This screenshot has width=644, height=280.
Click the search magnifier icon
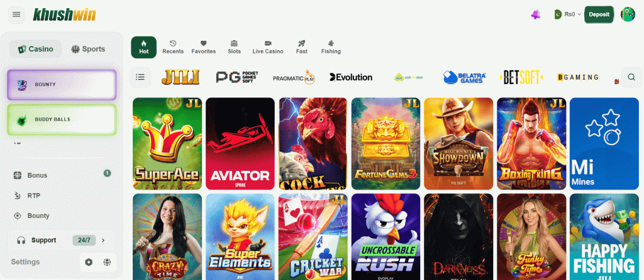tap(631, 77)
